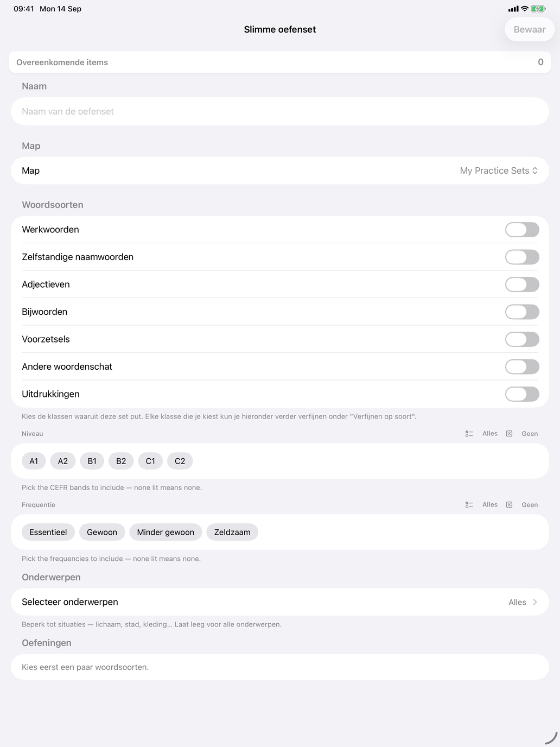The height and width of the screenshot is (747, 560).
Task: Open Selecteer onderwerpen chevron
Action: pos(535,602)
